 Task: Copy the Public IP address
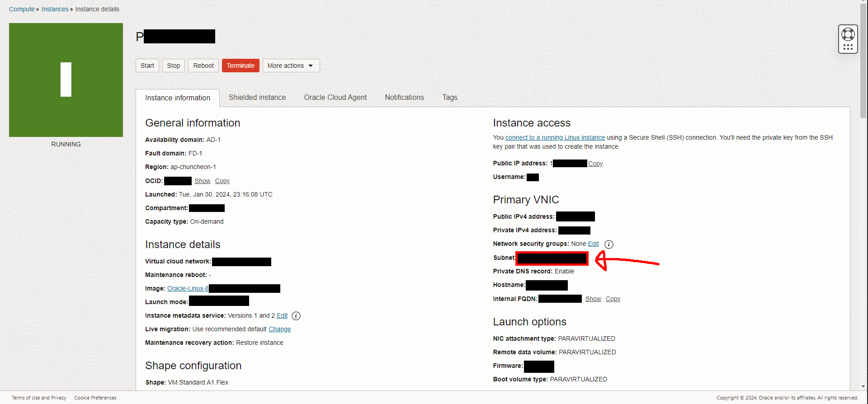coord(595,164)
